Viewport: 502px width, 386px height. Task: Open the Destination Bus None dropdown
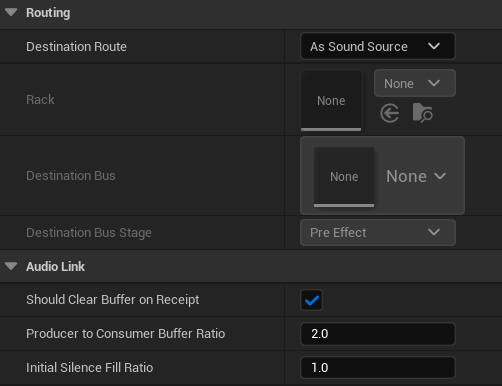click(x=416, y=176)
